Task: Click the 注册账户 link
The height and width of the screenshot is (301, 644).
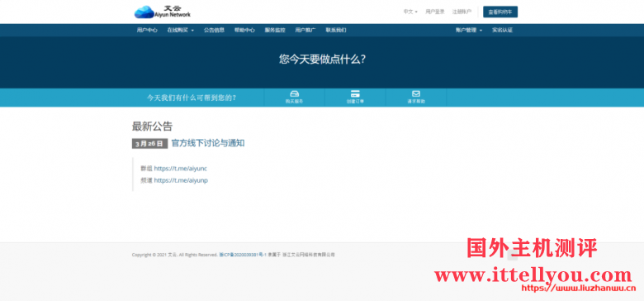Action: [462, 12]
